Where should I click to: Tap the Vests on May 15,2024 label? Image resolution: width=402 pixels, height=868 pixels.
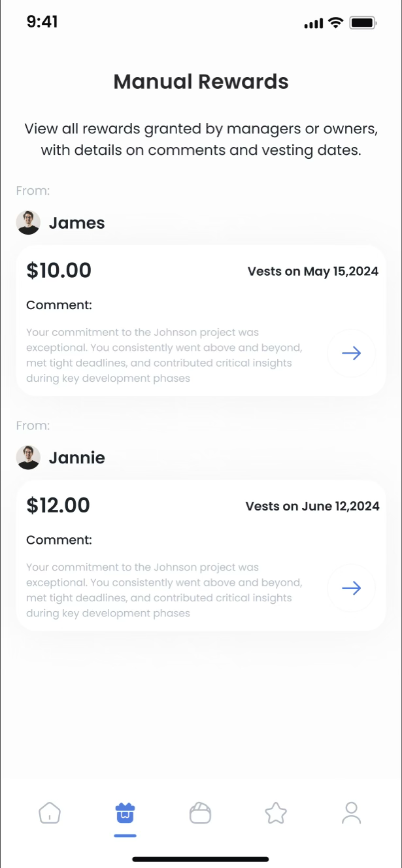[312, 271]
